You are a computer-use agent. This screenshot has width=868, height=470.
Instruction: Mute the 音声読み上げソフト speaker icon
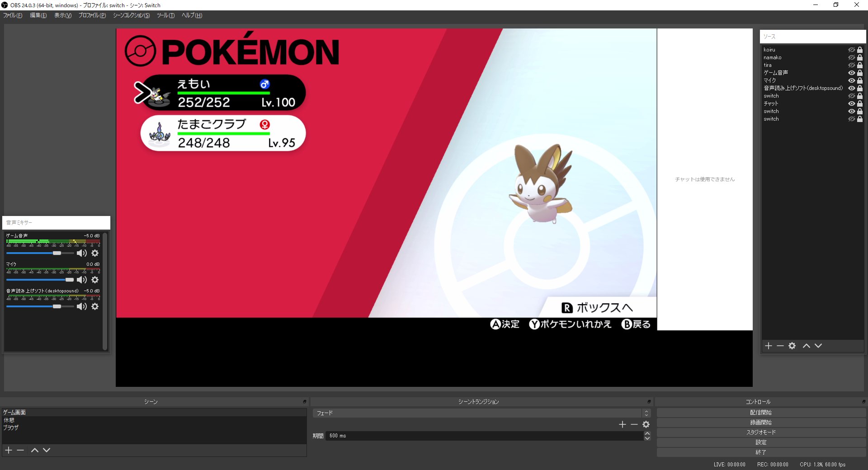pyautogui.click(x=81, y=306)
